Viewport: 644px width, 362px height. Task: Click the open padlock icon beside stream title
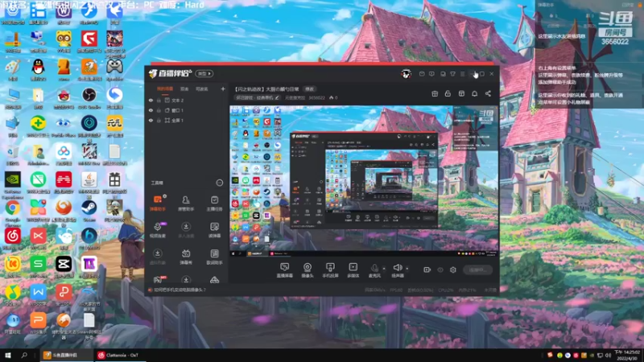pos(448,93)
